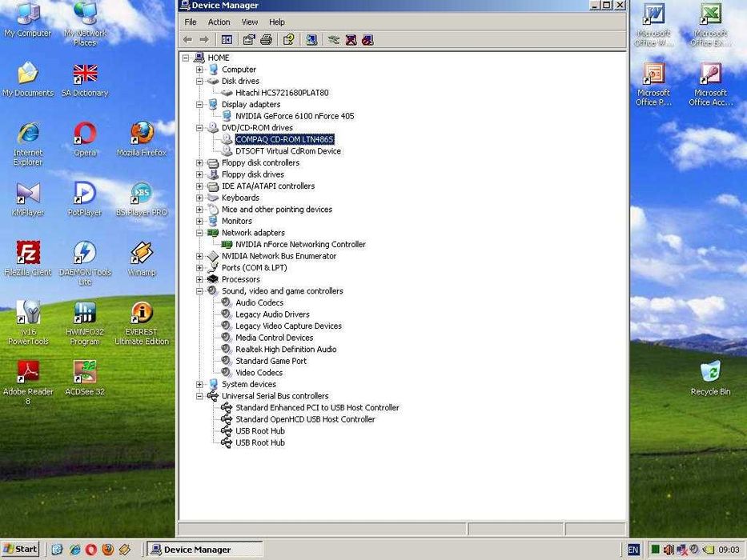Click the Start button
The width and height of the screenshot is (747, 560).
(x=20, y=549)
